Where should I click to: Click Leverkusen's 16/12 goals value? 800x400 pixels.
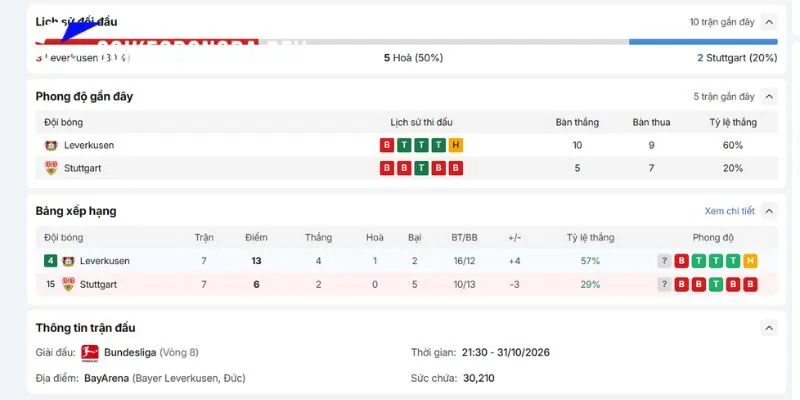point(464,261)
